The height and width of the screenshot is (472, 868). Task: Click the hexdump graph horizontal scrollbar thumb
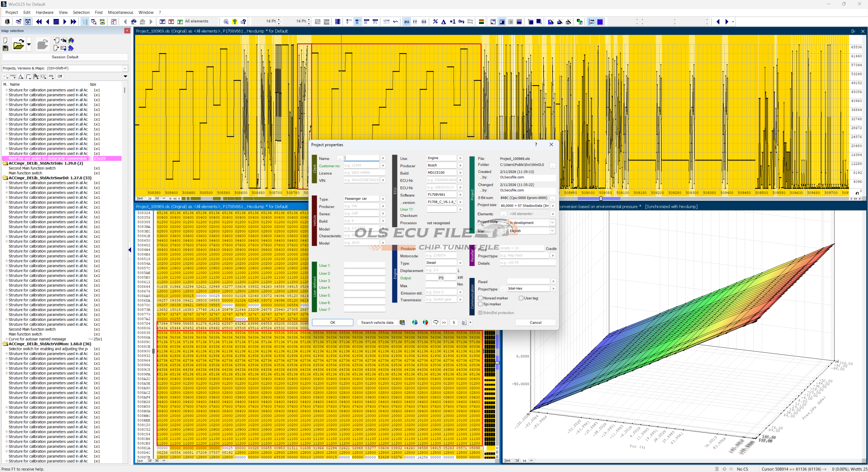(x=600, y=199)
